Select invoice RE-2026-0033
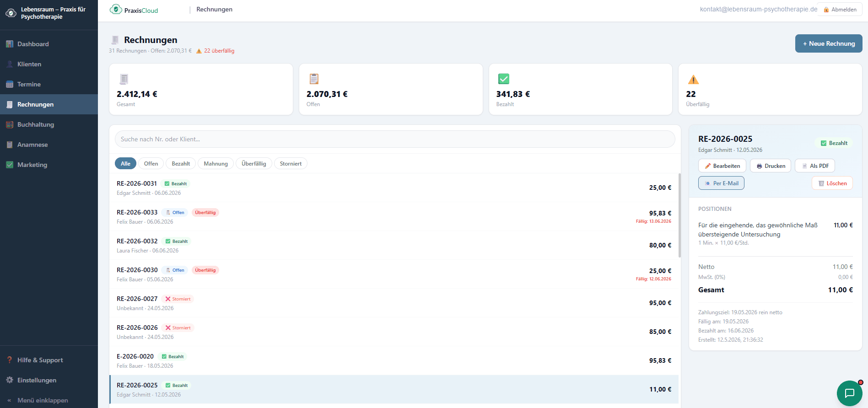This screenshot has height=408, width=868. (x=394, y=217)
